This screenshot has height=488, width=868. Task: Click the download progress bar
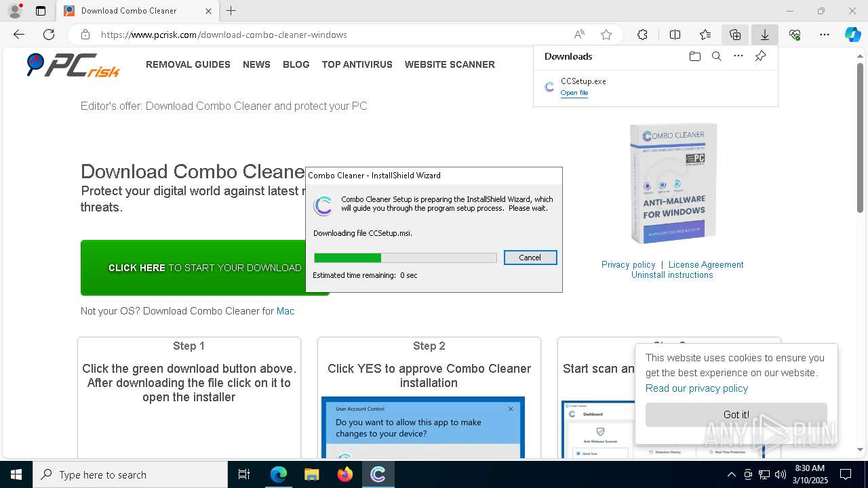(x=406, y=258)
